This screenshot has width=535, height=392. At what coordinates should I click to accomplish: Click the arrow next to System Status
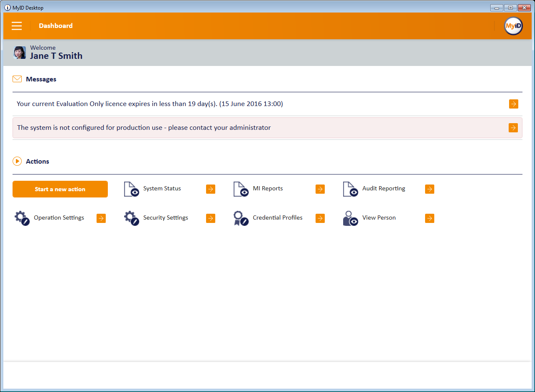click(x=211, y=189)
